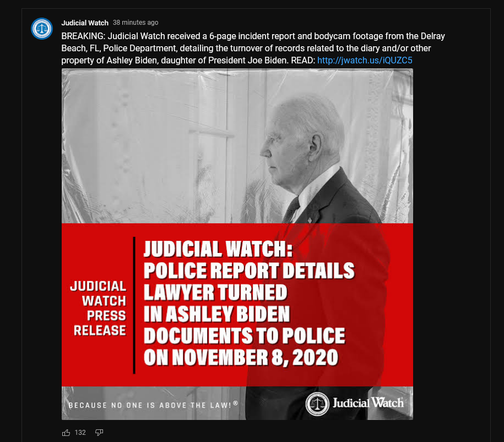The width and height of the screenshot is (504, 442).
Task: Dislike the post with thumbs down
Action: tap(99, 433)
